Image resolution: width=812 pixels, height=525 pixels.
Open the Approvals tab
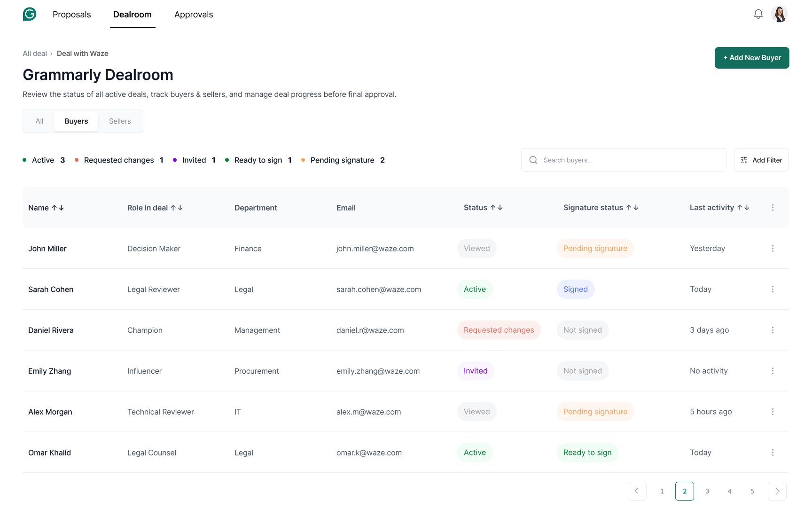194,15
